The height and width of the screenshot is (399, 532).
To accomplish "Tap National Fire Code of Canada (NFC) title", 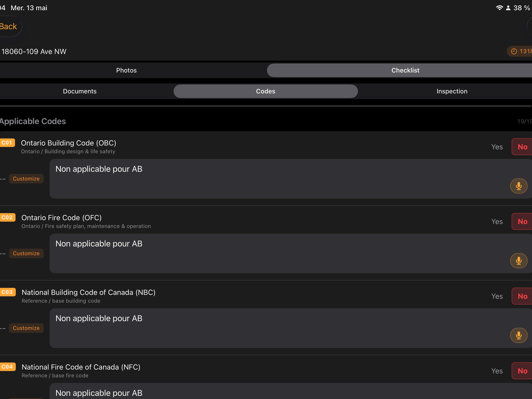I will pyautogui.click(x=81, y=367).
